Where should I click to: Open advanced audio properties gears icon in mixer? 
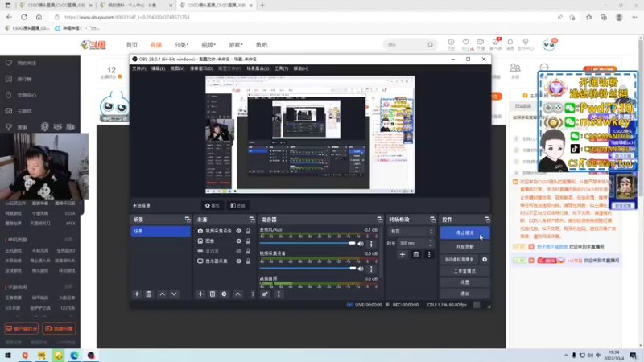(x=266, y=294)
